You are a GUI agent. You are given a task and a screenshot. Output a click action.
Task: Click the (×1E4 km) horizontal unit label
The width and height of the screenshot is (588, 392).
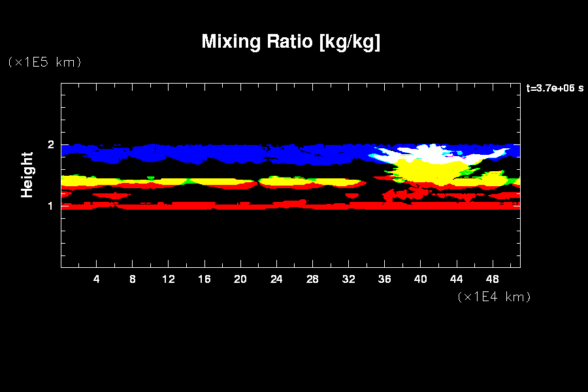coord(494,297)
